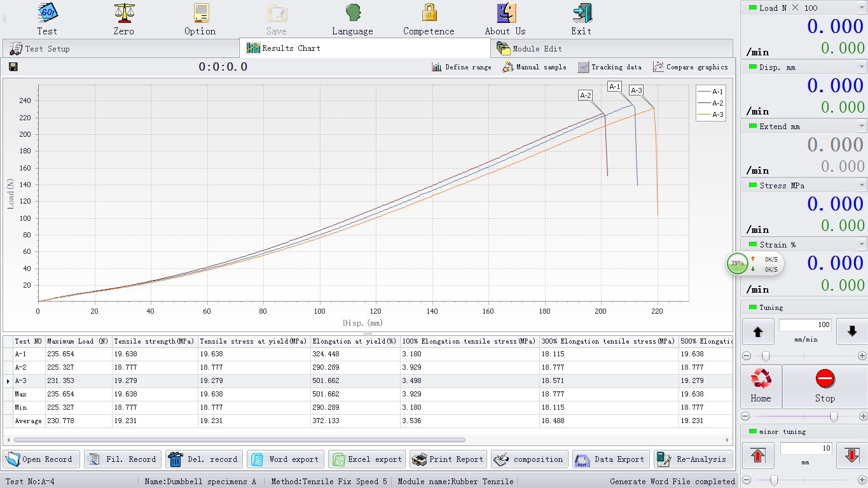Switch to the Test Setup tab
The width and height of the screenshot is (868, 488).
click(41, 48)
